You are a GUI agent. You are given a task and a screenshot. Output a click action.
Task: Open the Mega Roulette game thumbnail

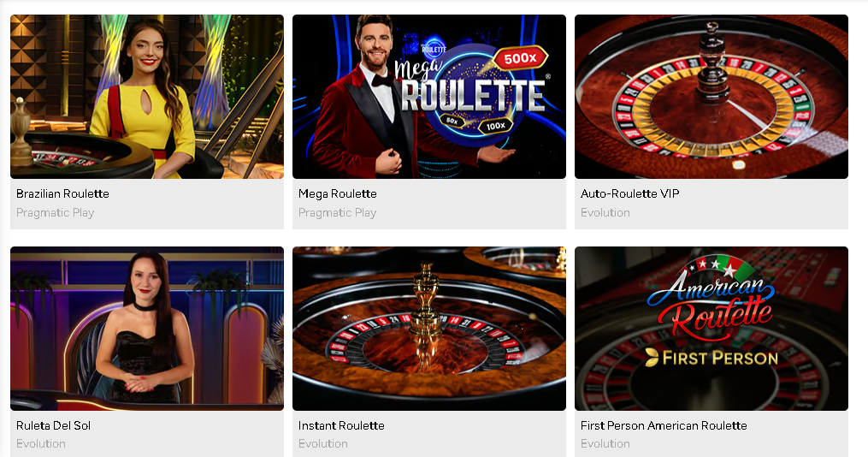click(x=429, y=97)
